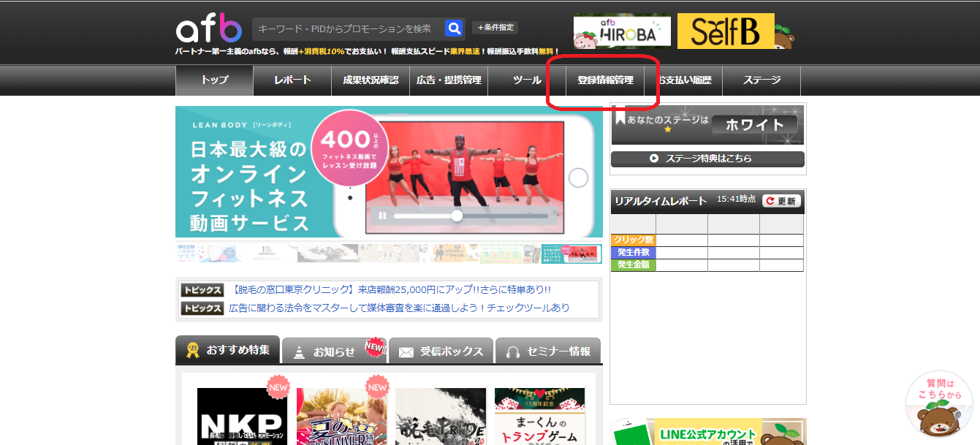Switch to the 受信ボックス tab
Image resolution: width=980 pixels, height=445 pixels.
(x=441, y=351)
